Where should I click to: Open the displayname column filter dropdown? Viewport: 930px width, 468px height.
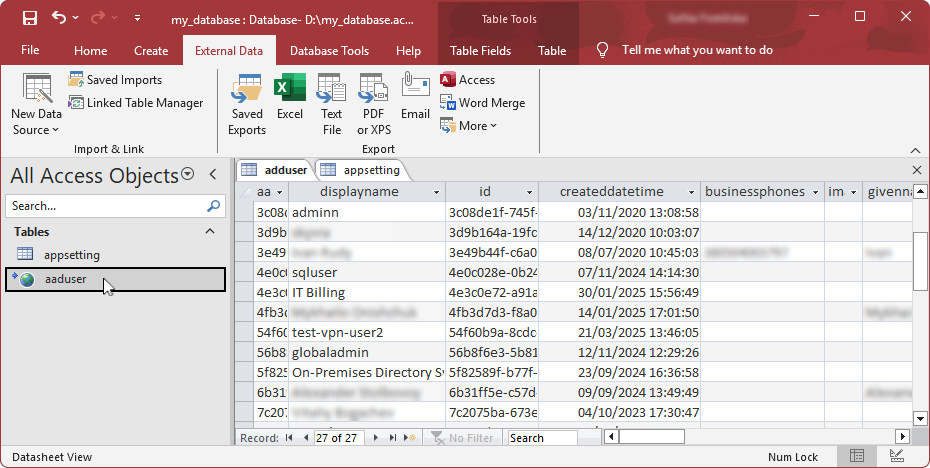click(x=437, y=192)
